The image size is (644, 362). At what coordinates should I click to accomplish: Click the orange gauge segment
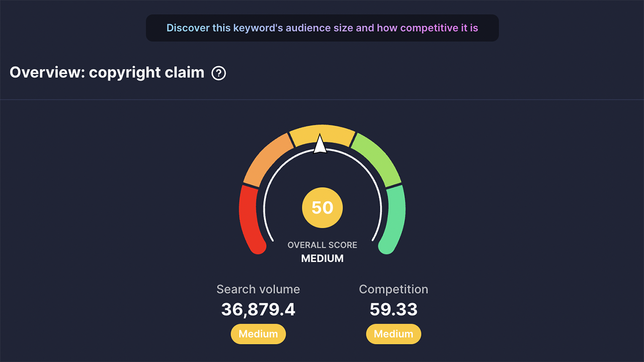(x=267, y=159)
